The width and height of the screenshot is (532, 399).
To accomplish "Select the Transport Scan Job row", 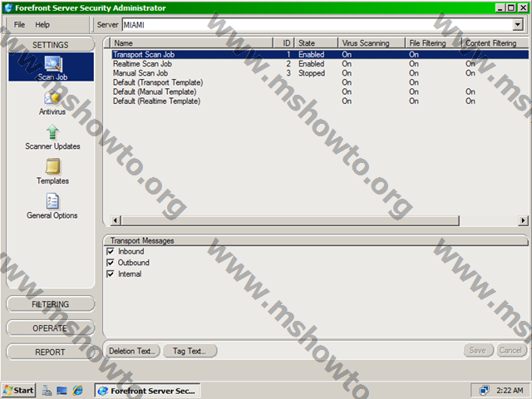I will pos(320,54).
